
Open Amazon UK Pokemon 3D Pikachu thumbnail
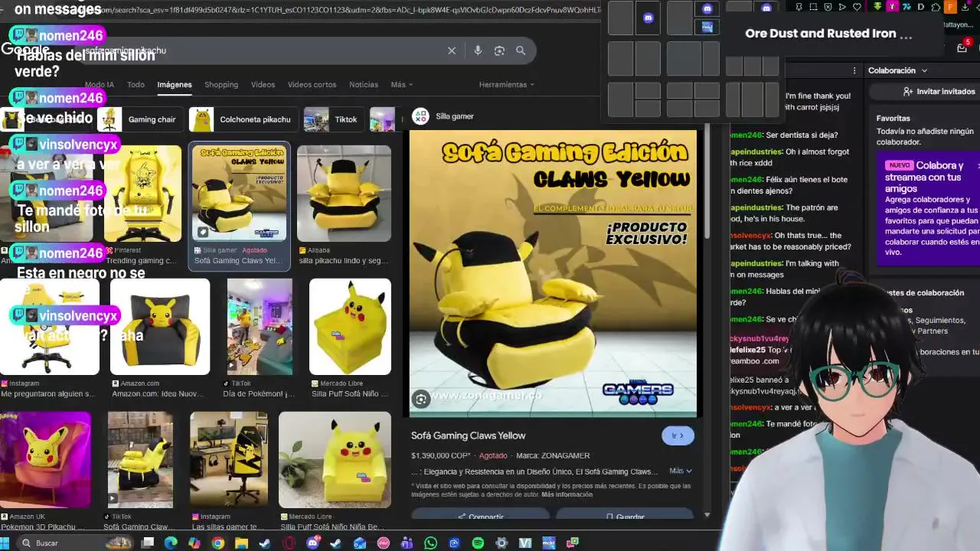(x=45, y=460)
